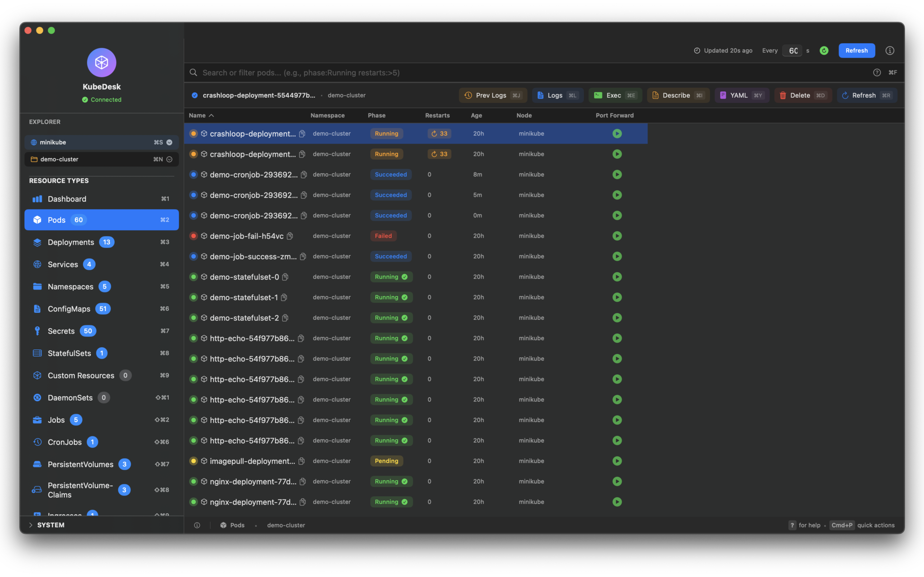The height and width of the screenshot is (577, 924).
Task: Click the KubeDesk logo avatar
Action: [x=101, y=62]
